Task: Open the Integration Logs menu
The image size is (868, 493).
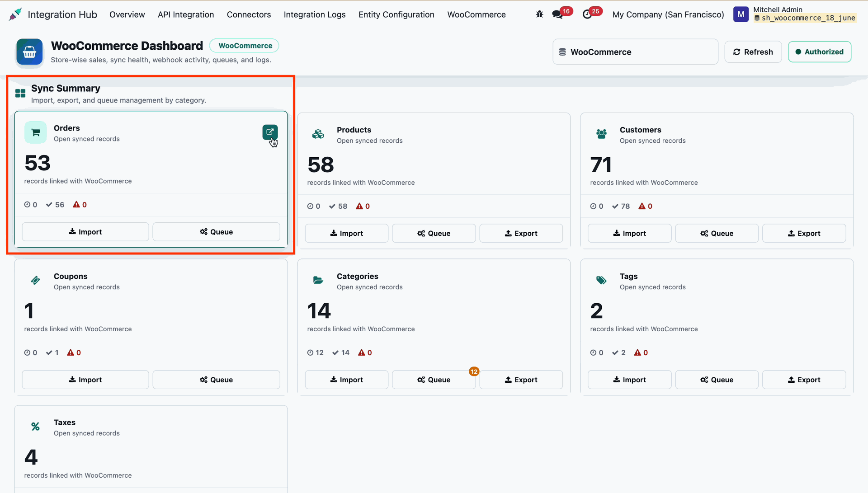Action: point(315,14)
